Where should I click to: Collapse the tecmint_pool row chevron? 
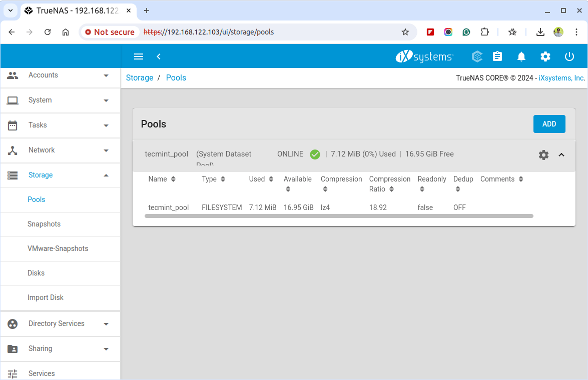pos(561,155)
